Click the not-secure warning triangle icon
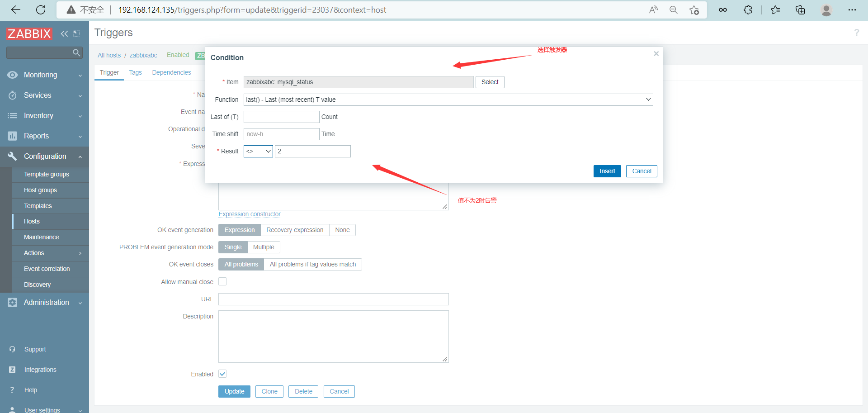Screen dimensions: 868x413 71,10
